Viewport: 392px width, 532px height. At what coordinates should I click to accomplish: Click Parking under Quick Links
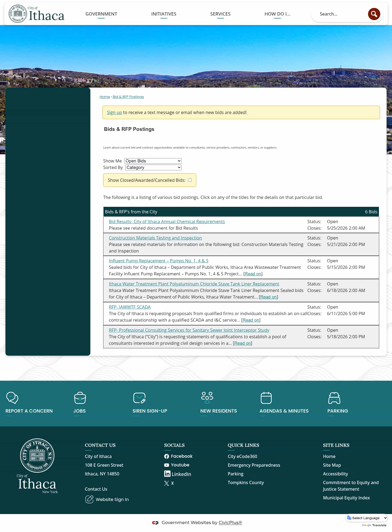click(235, 474)
